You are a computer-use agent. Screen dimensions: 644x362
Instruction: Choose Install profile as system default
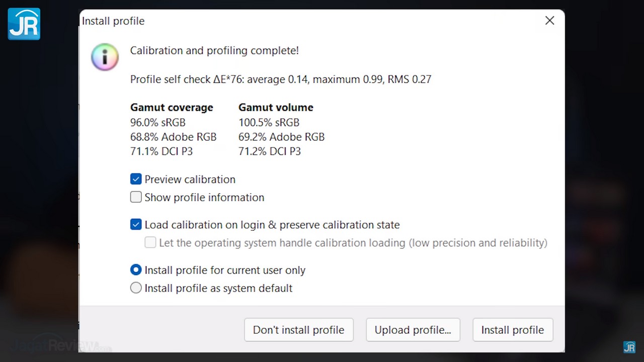pos(136,288)
